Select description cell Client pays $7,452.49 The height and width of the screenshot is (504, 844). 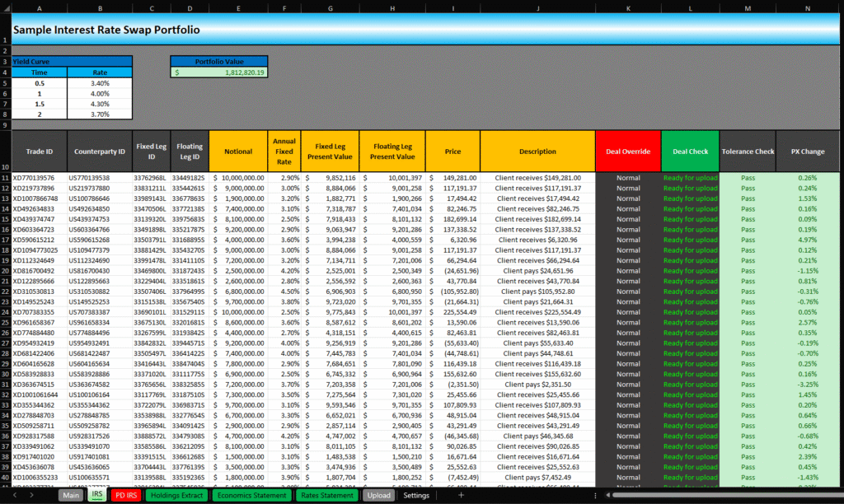[x=537, y=478]
